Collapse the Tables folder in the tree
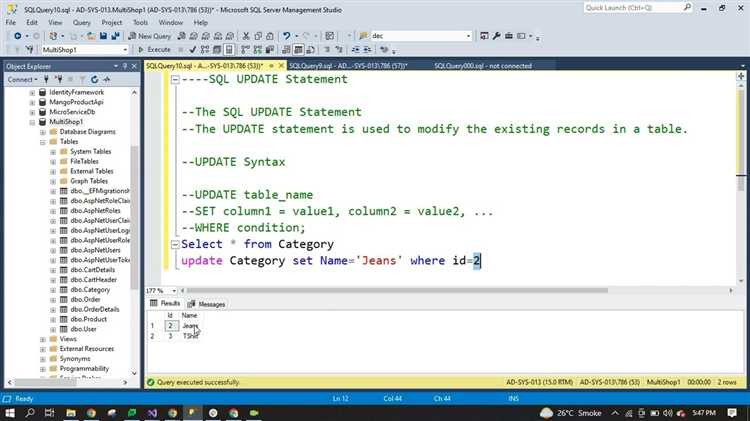The width and height of the screenshot is (750, 421). [x=44, y=141]
